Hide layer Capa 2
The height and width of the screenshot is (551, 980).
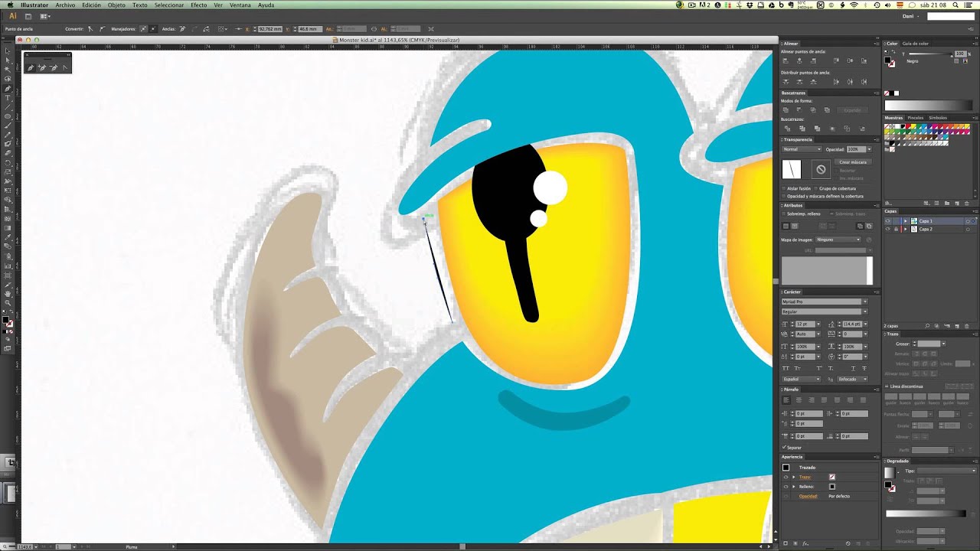tap(887, 229)
